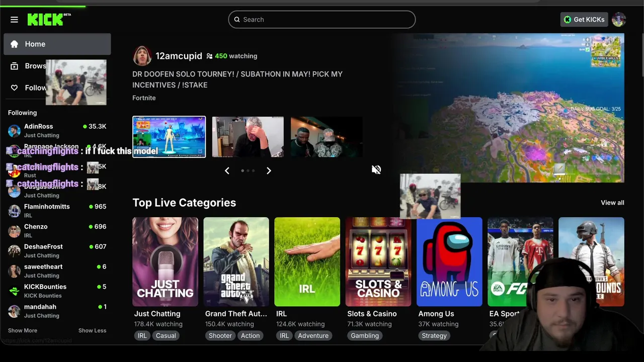
Task: Open saweetheart in Following list
Action: pos(57,271)
